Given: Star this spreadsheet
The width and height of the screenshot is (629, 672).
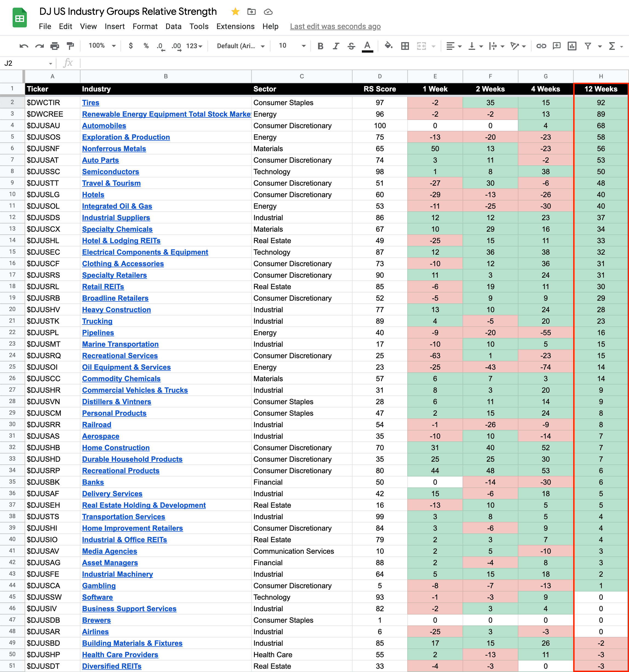Looking at the screenshot, I should pyautogui.click(x=235, y=12).
